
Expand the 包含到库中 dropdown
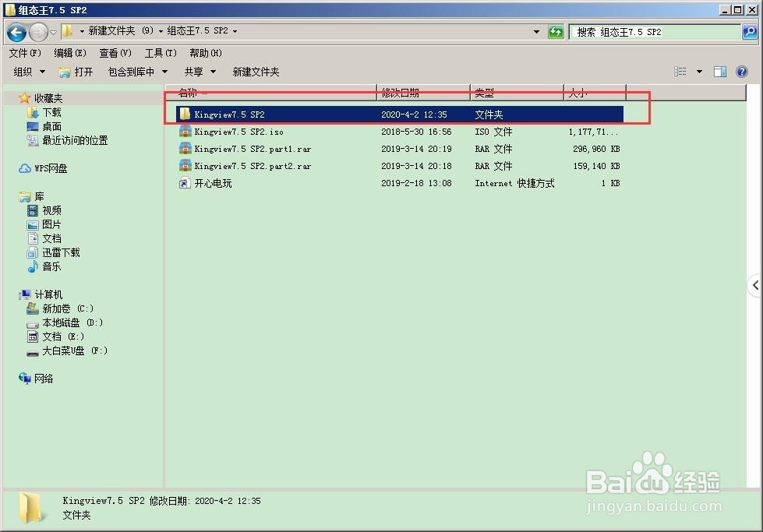(138, 72)
